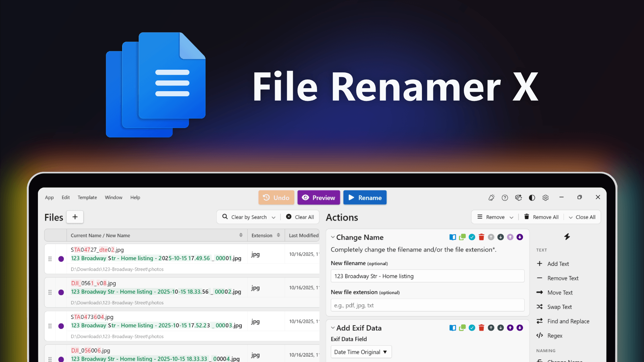This screenshot has width=644, height=362.
Task: Open the sparkle templates icon in title bar
Action: (x=519, y=198)
